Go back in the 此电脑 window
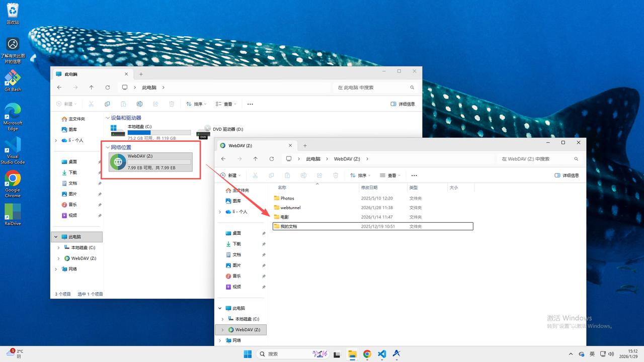 tap(59, 87)
